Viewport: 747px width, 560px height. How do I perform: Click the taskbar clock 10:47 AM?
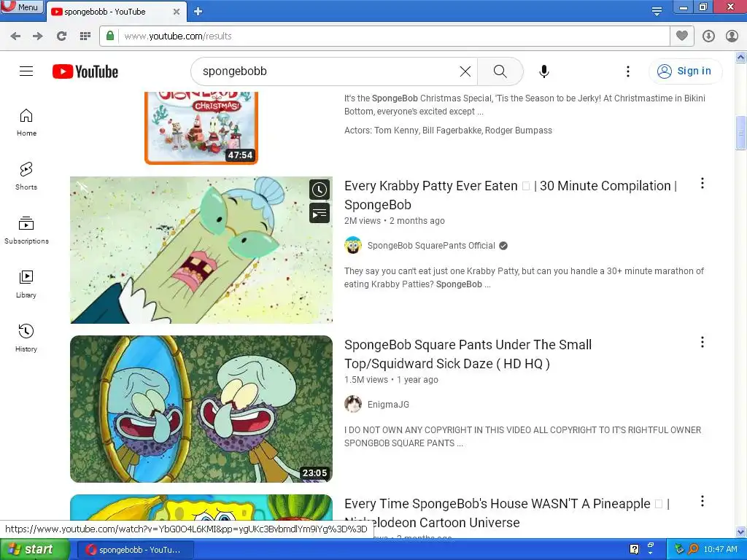(x=720, y=550)
